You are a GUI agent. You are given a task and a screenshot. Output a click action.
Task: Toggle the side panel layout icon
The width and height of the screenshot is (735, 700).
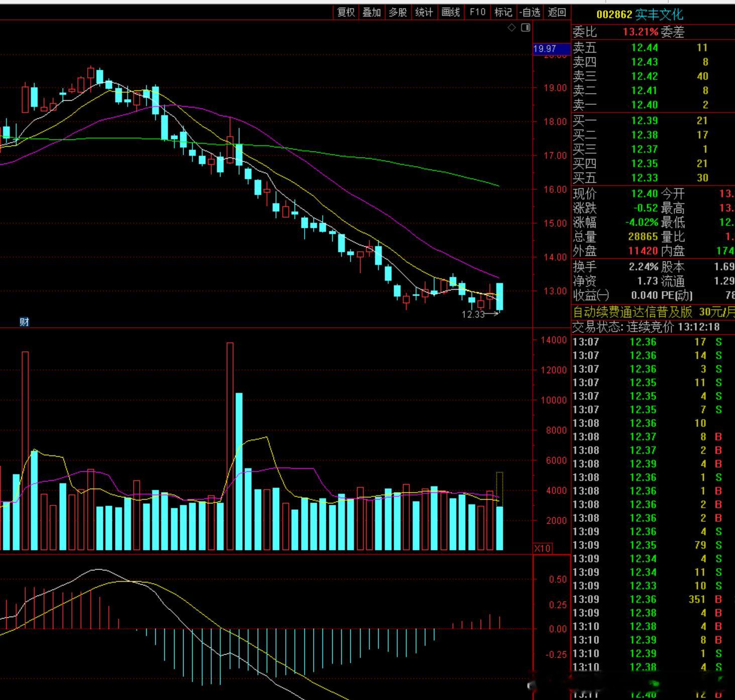[526, 28]
